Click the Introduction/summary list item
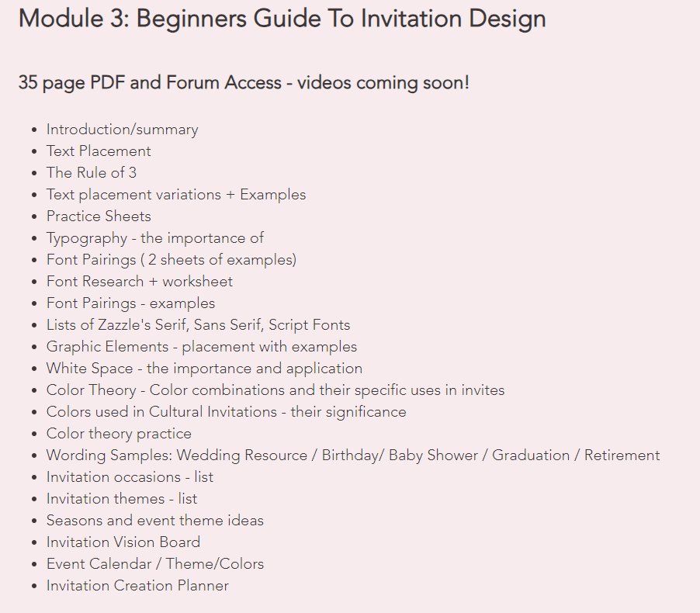 123,130
